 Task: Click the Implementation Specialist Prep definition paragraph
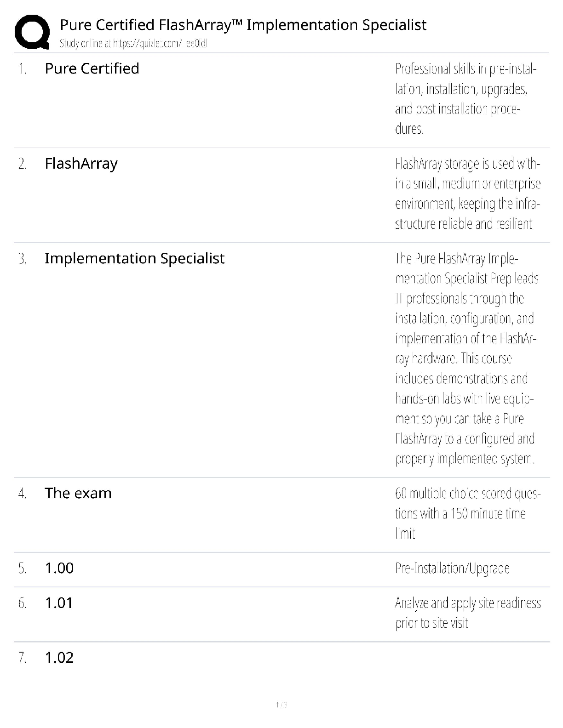(x=466, y=358)
